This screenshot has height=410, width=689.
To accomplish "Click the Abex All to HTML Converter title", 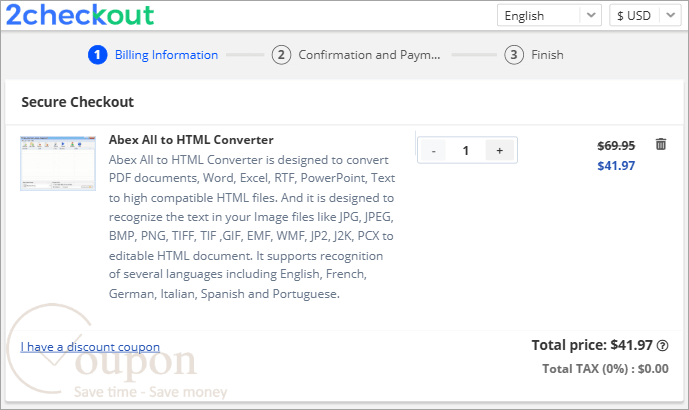I will [191, 140].
